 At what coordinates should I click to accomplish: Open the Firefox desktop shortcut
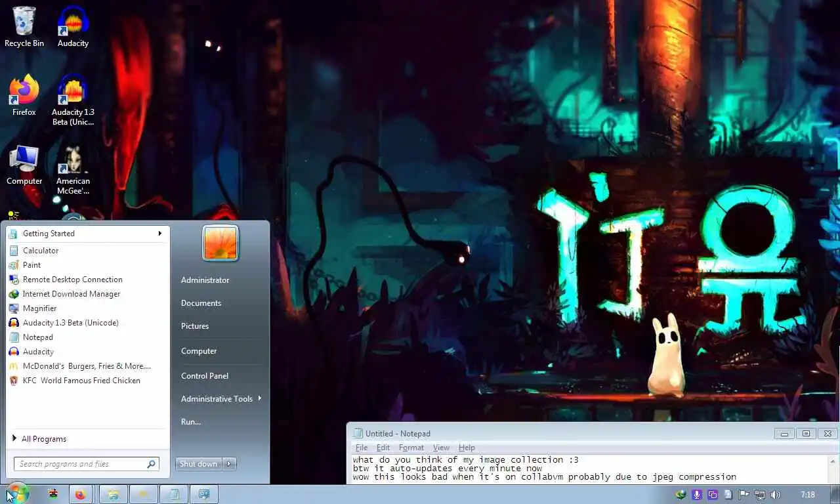pyautogui.click(x=24, y=96)
